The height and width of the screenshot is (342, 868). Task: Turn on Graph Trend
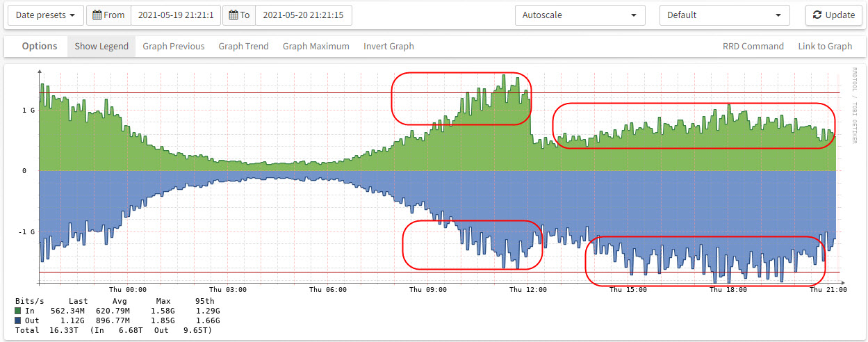click(243, 47)
